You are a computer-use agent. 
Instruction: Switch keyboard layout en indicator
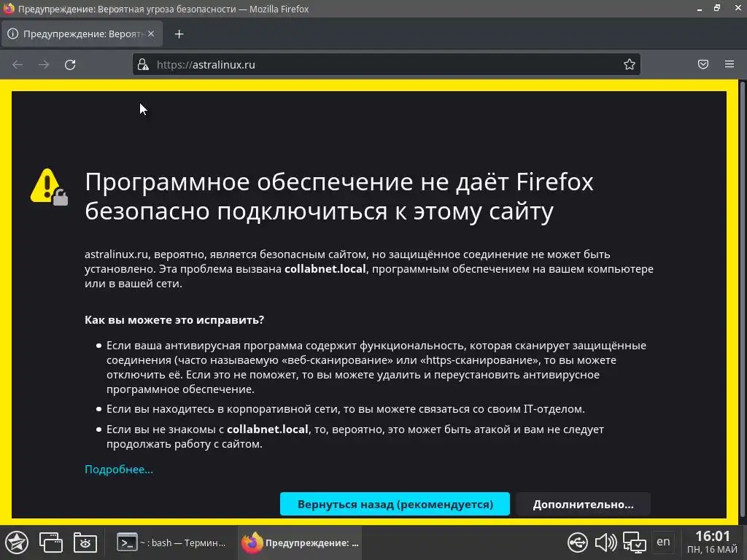coord(663,542)
